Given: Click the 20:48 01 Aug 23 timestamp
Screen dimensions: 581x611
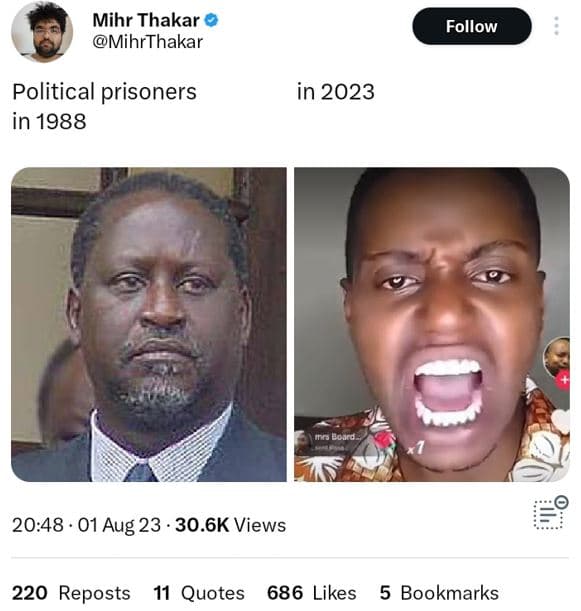Looking at the screenshot, I should pyautogui.click(x=86, y=524).
